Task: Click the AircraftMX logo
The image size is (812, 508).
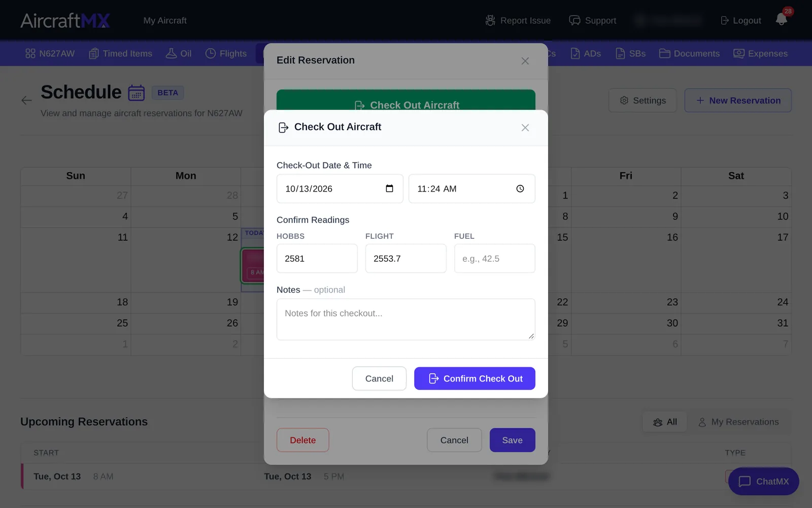Action: tap(65, 20)
